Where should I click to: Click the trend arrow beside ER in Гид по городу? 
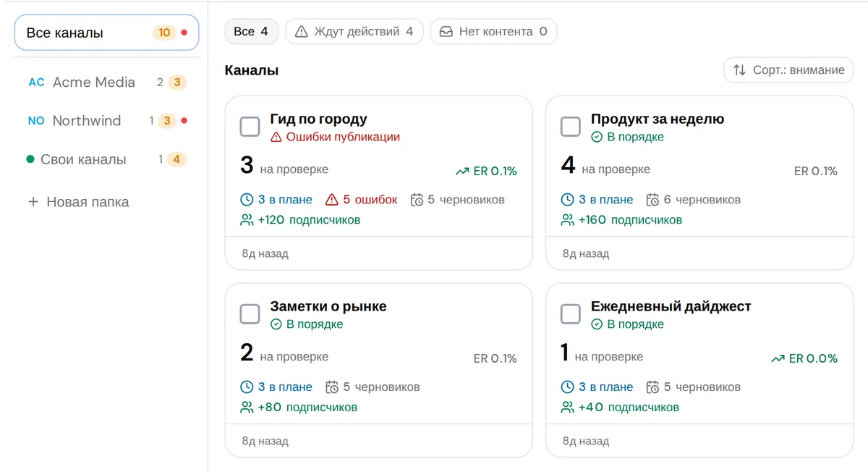462,172
